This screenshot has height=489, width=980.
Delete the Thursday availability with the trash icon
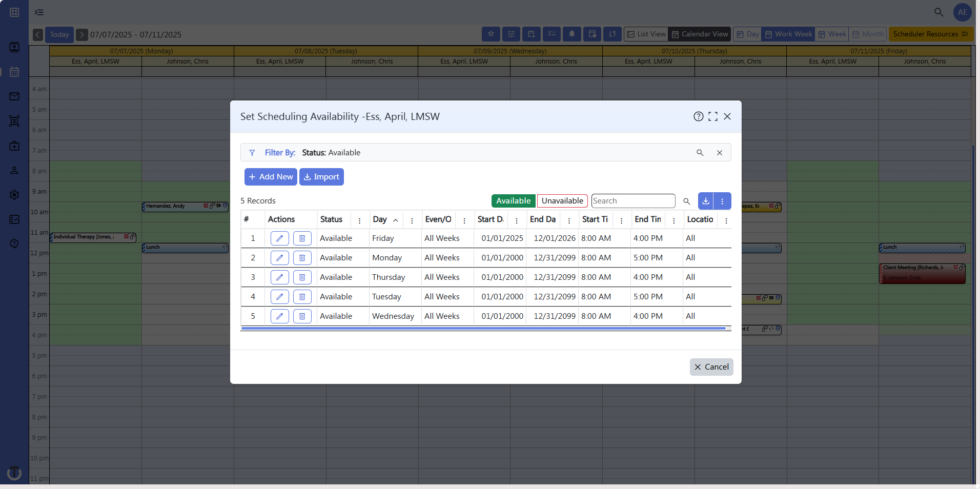click(302, 277)
